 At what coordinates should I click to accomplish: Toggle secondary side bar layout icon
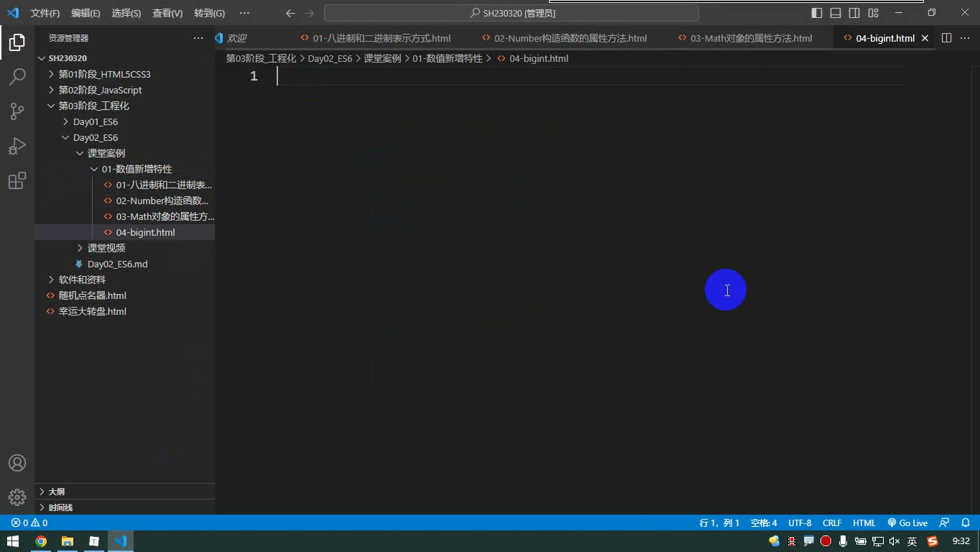click(x=854, y=13)
